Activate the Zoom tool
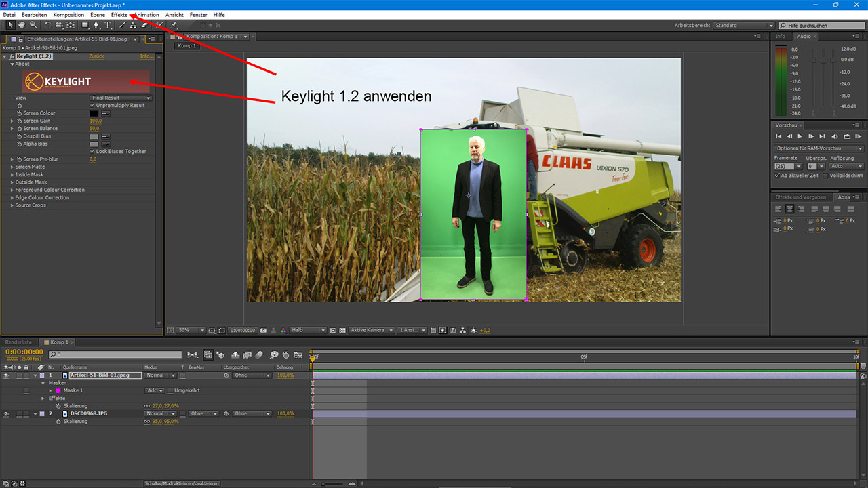 [x=33, y=25]
